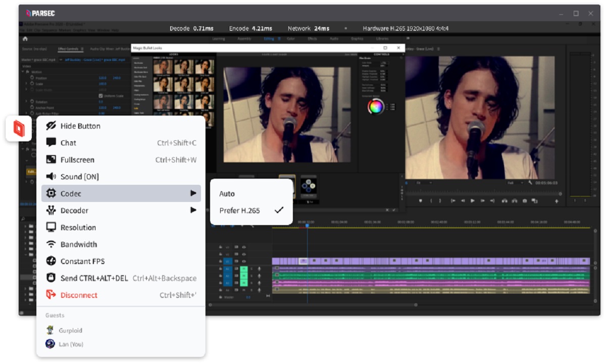Switch to the Learning workspace tab
This screenshot has height=364, width=606.
point(219,39)
